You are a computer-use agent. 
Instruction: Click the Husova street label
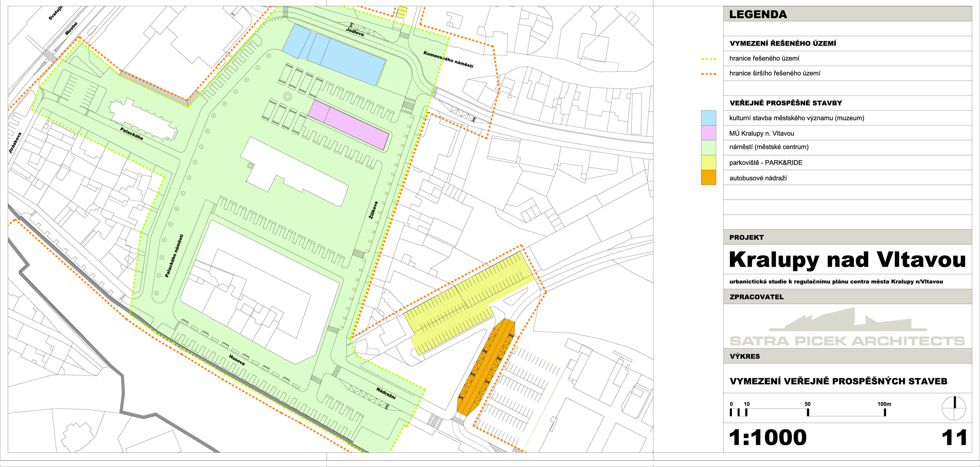click(237, 360)
